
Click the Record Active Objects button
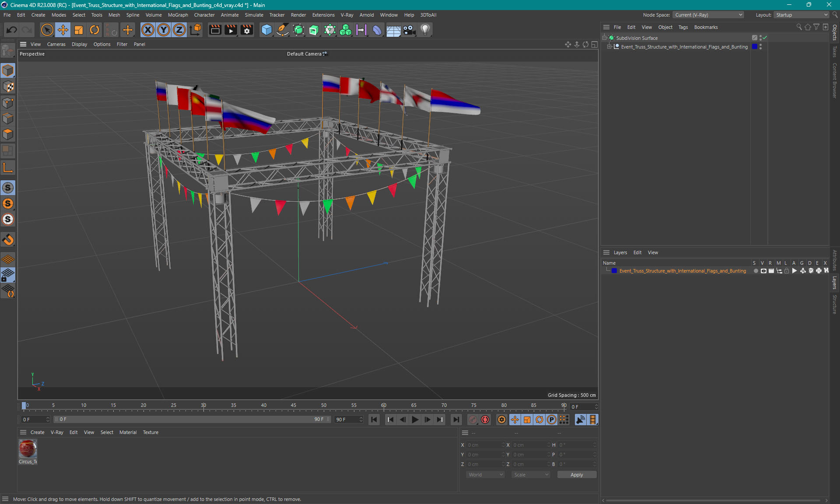473,420
